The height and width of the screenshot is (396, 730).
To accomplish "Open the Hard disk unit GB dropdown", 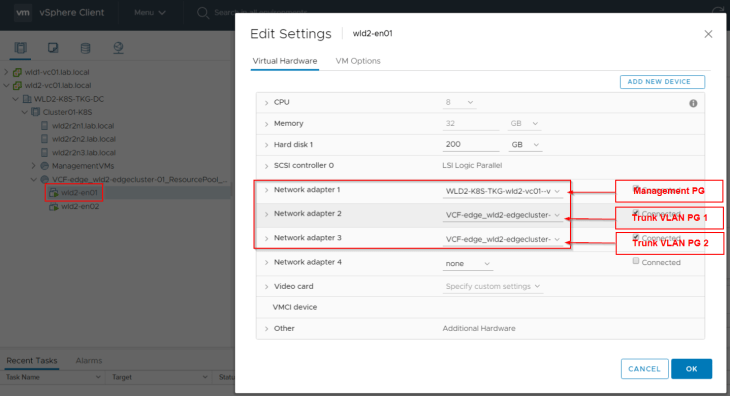I will [525, 145].
